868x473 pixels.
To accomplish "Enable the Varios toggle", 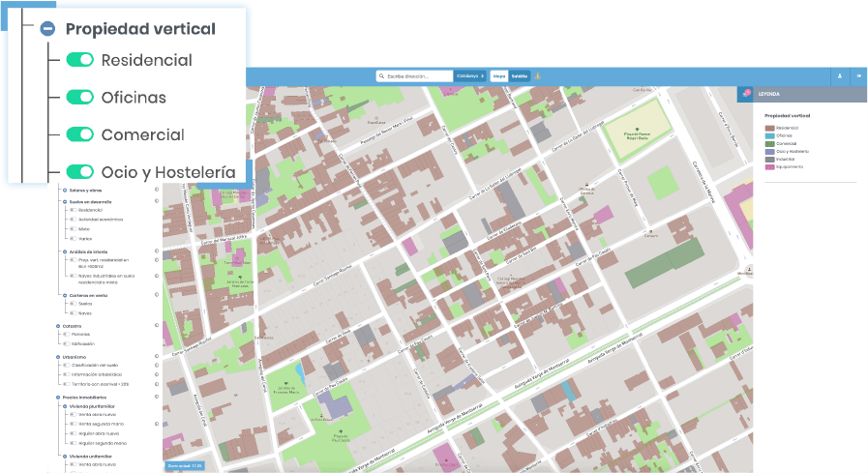I will click(x=74, y=239).
